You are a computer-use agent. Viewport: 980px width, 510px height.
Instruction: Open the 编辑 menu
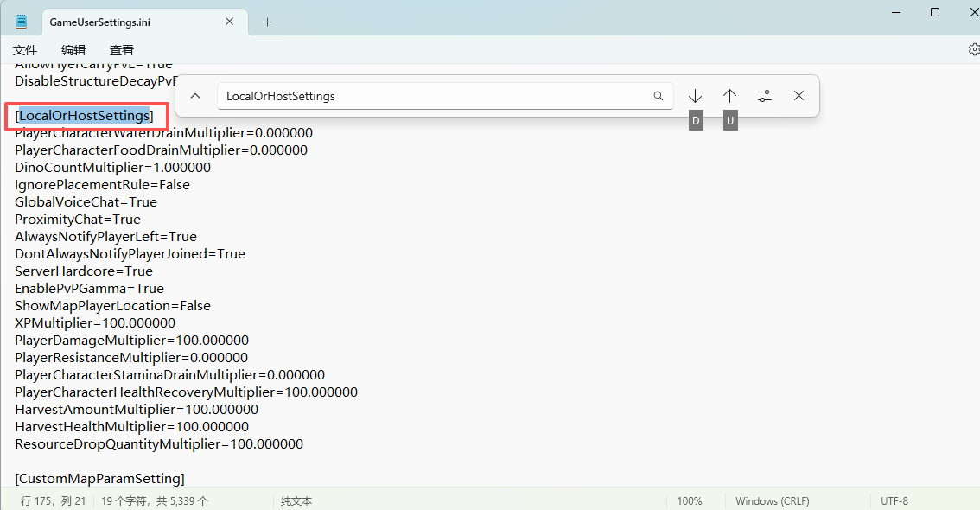tap(73, 50)
